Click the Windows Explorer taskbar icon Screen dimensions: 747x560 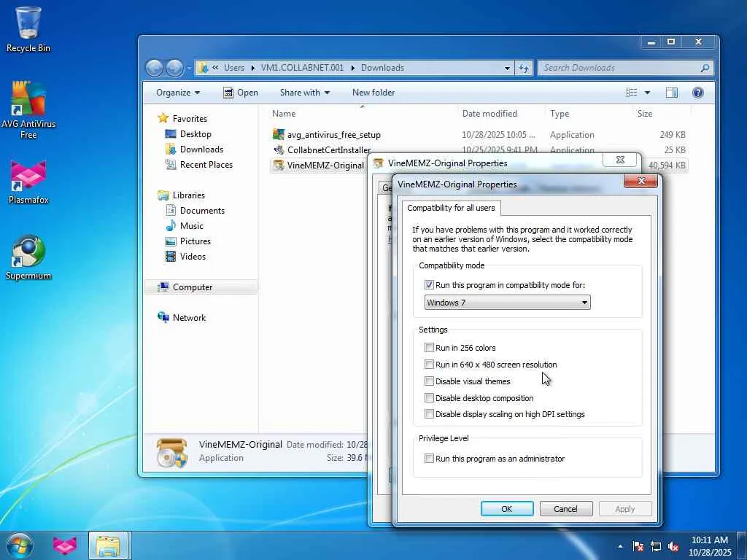[x=108, y=545]
